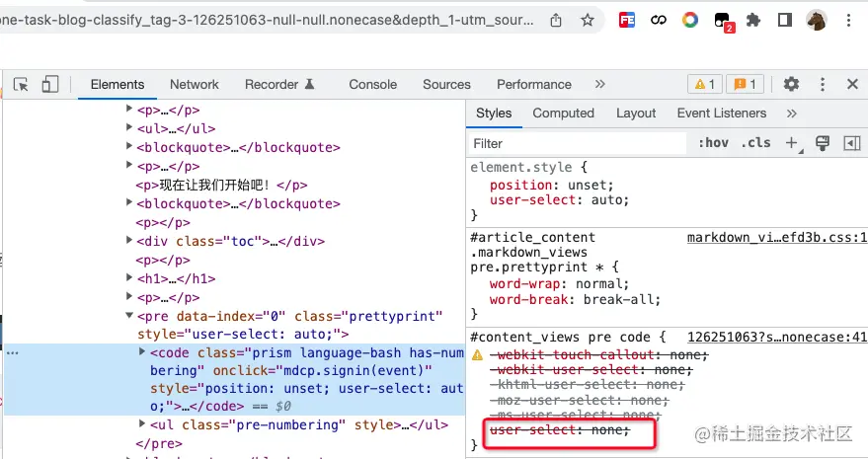Click the add new style rule plus icon
Screen dimensions: 868x459
[x=792, y=143]
